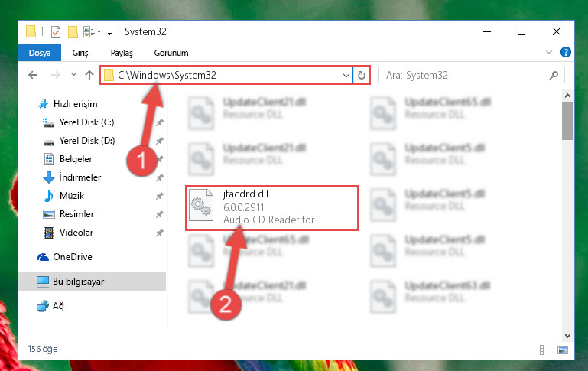The width and height of the screenshot is (588, 371).
Task: Switch to details view icon
Action: (x=546, y=350)
